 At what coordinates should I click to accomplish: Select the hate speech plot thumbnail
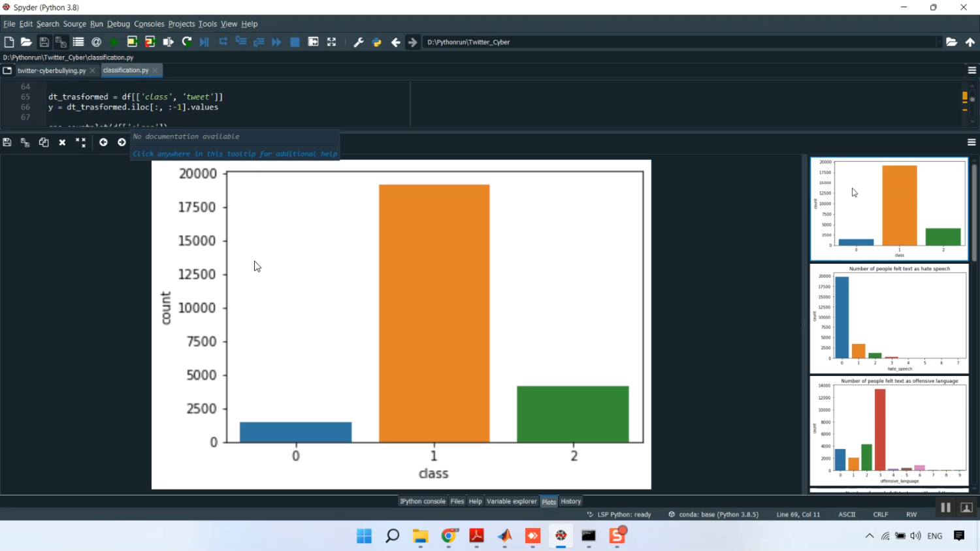pyautogui.click(x=889, y=317)
